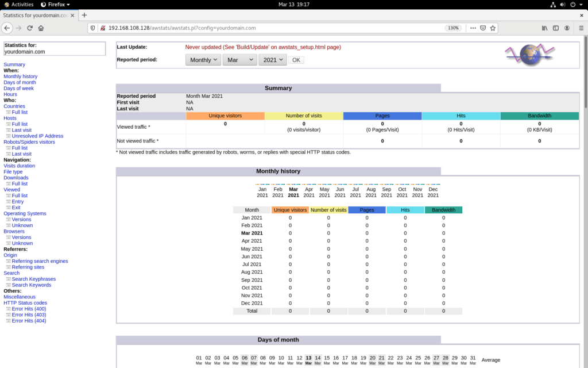Viewport: 588px width, 368px height.
Task: Open Activities overview
Action: tap(19, 5)
